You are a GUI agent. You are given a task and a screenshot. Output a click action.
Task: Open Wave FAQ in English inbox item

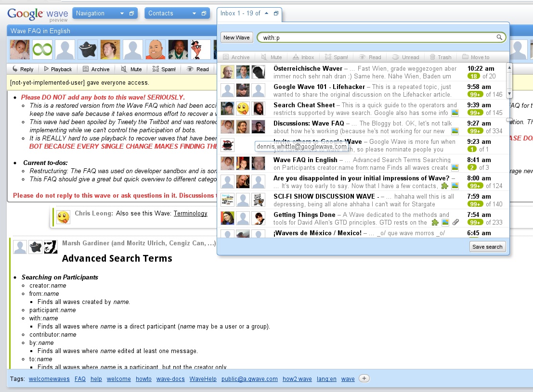362,164
